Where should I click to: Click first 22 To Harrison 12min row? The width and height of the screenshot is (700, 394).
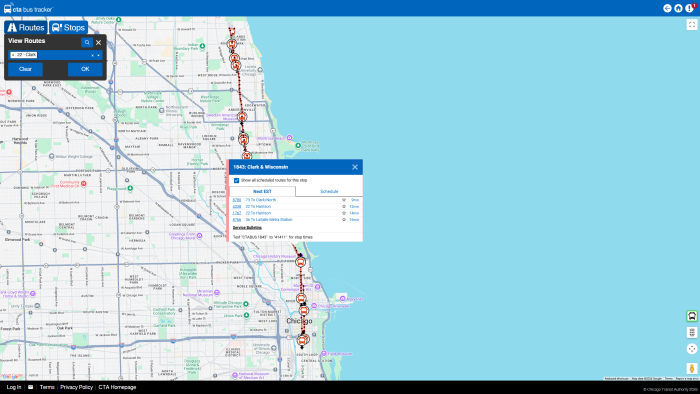pyautogui.click(x=296, y=207)
